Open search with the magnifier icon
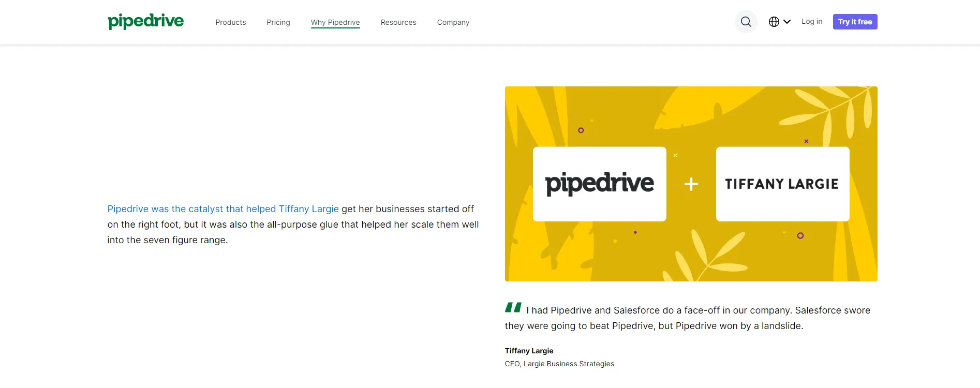Viewport: 980px width, 388px height. pyautogui.click(x=746, y=22)
